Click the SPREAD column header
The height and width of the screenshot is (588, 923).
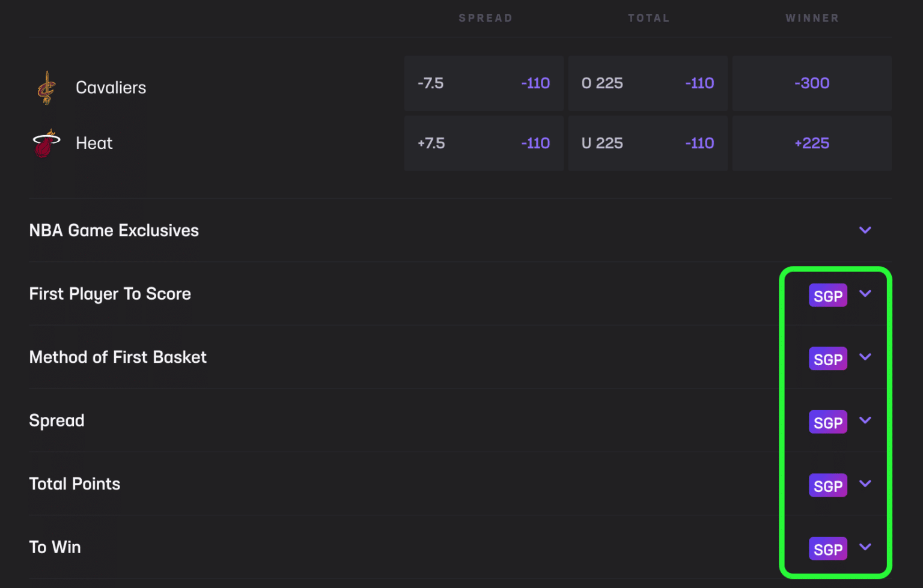[486, 17]
